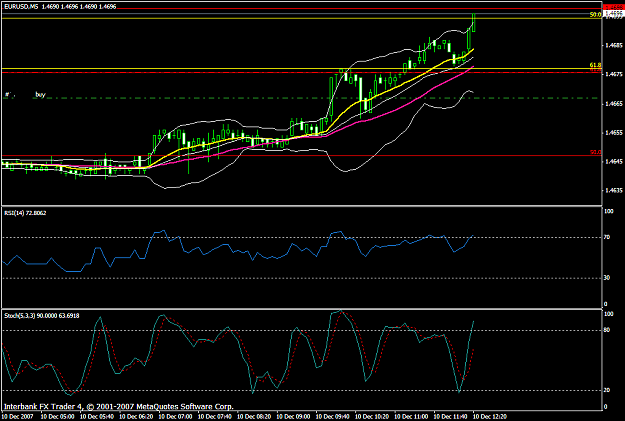Viewport: 625px width, 421px height.
Task: Click the RSI scale value 70
Action: click(607, 237)
